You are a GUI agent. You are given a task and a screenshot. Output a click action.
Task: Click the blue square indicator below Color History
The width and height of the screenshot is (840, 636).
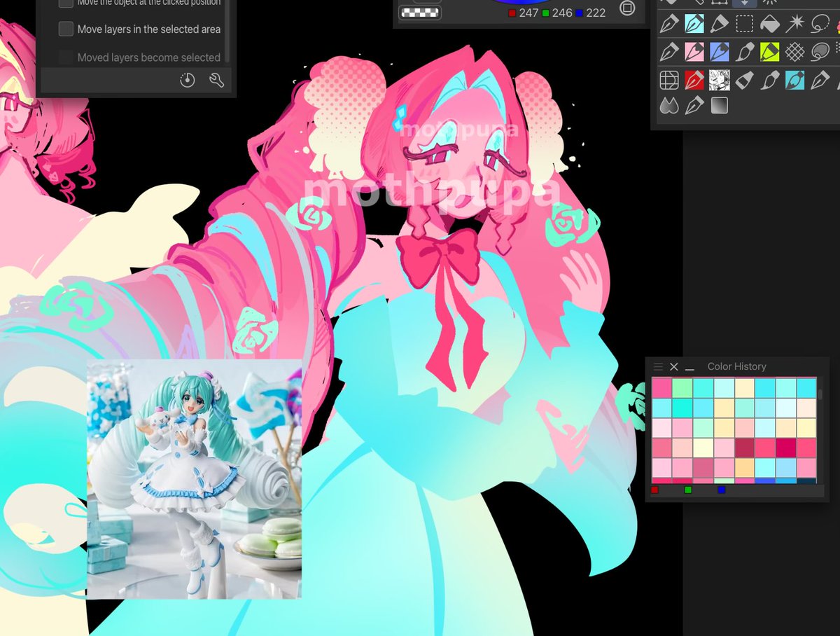(x=722, y=490)
